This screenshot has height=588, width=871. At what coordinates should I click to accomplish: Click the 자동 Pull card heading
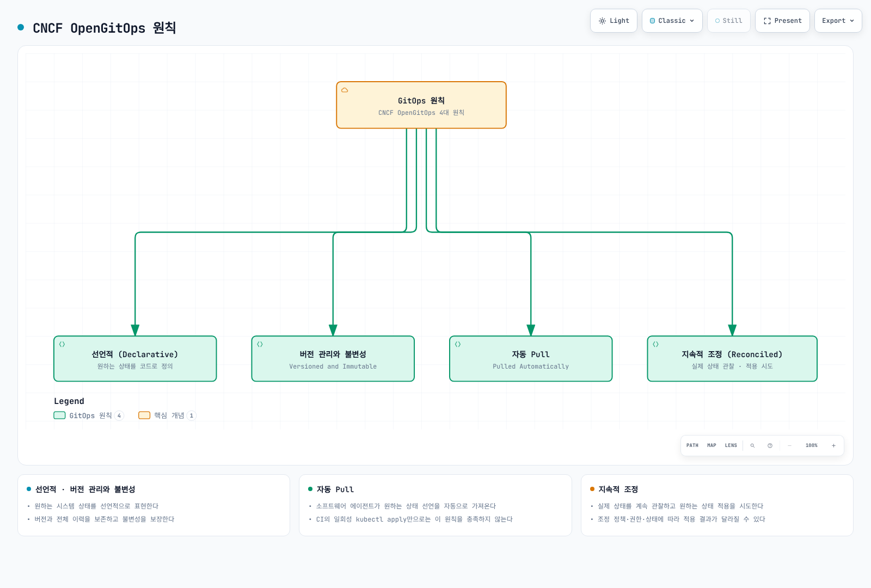[335, 489]
